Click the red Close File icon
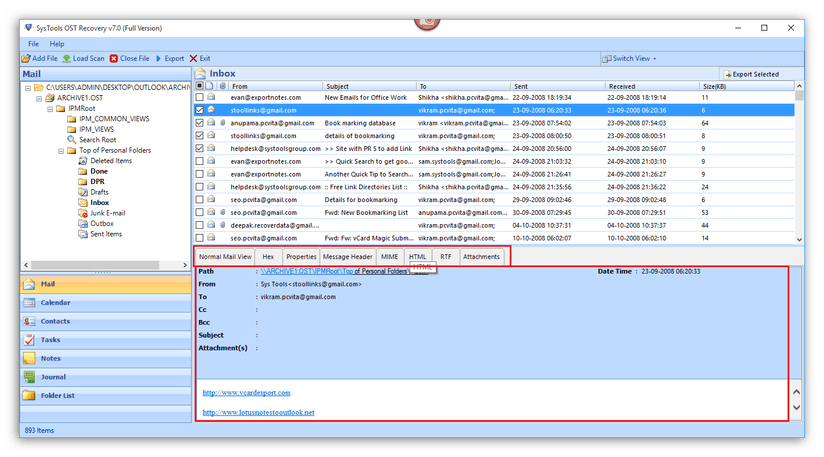 pyautogui.click(x=114, y=58)
